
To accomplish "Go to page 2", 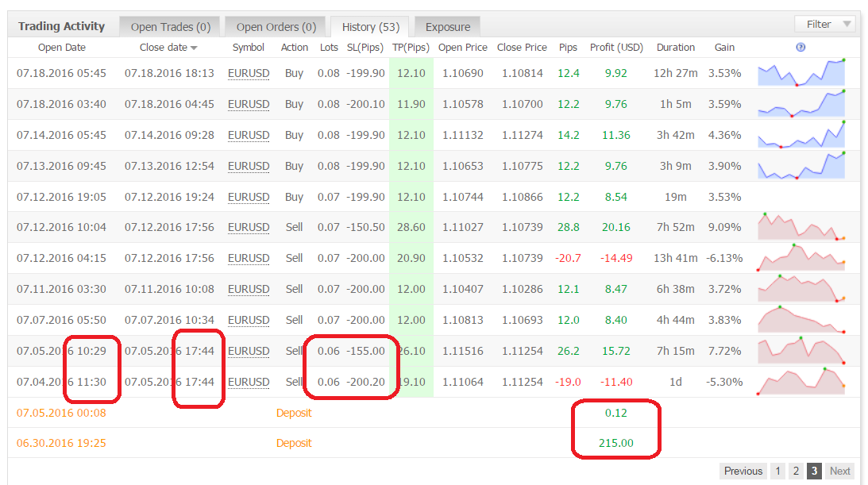I will click(x=796, y=472).
